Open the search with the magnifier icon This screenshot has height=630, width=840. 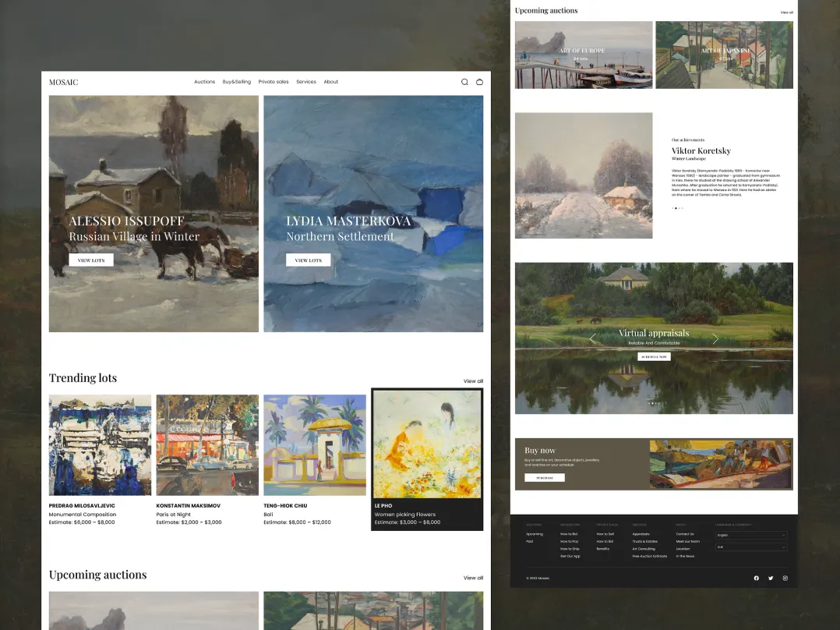click(464, 81)
